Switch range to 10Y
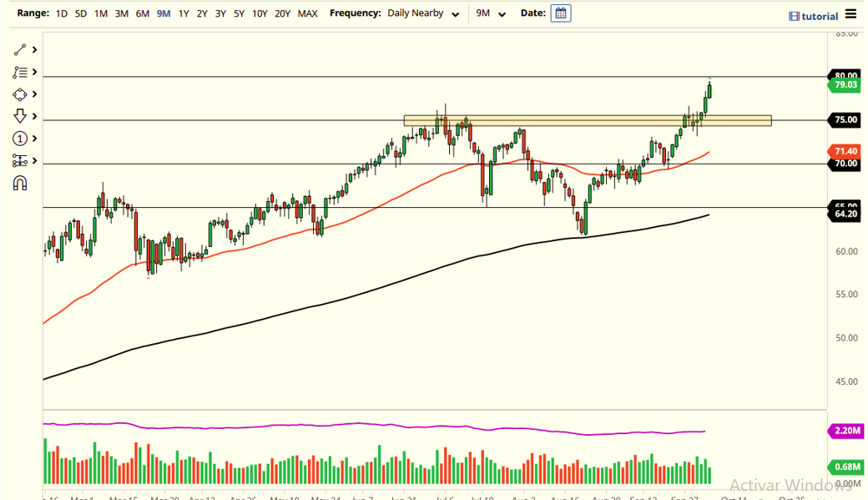The height and width of the screenshot is (500, 868). [260, 13]
